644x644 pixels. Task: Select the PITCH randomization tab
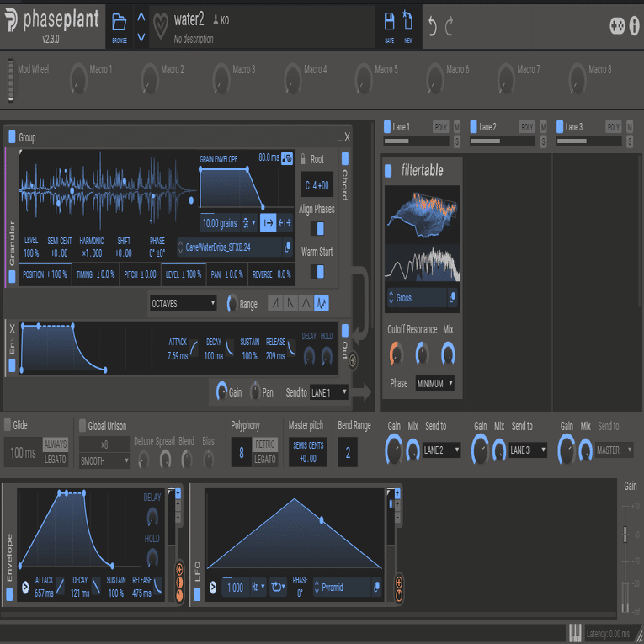(140, 274)
